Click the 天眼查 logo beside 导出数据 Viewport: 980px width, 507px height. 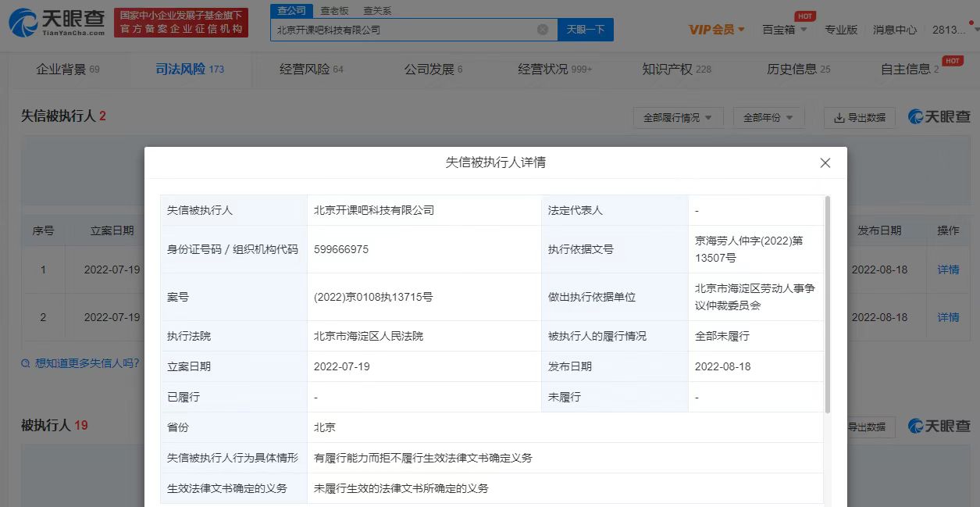(939, 117)
